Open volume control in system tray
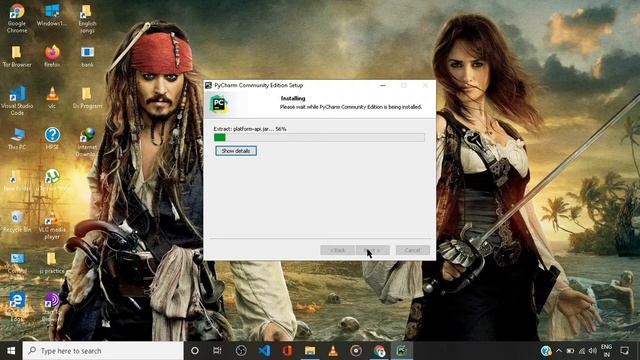This screenshot has height=360, width=640. (593, 351)
